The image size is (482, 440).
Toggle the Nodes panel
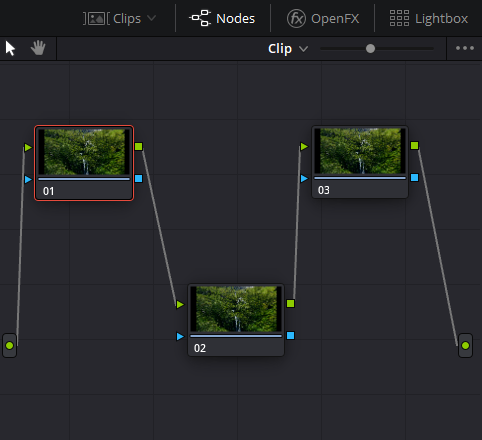point(222,18)
